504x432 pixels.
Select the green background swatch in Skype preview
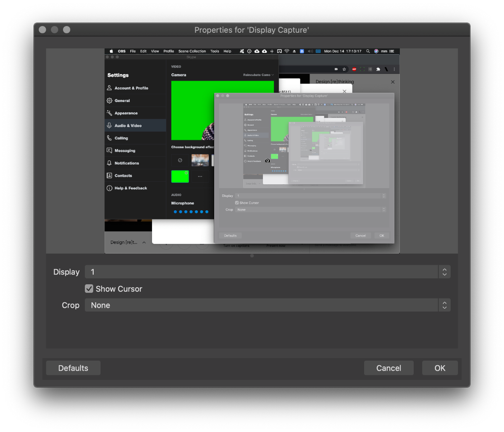[x=180, y=176]
